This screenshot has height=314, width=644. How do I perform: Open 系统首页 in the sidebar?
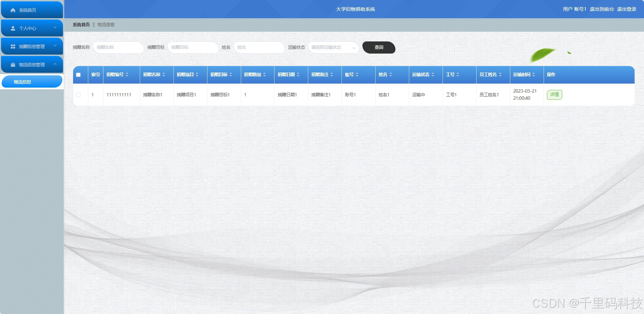click(x=32, y=10)
